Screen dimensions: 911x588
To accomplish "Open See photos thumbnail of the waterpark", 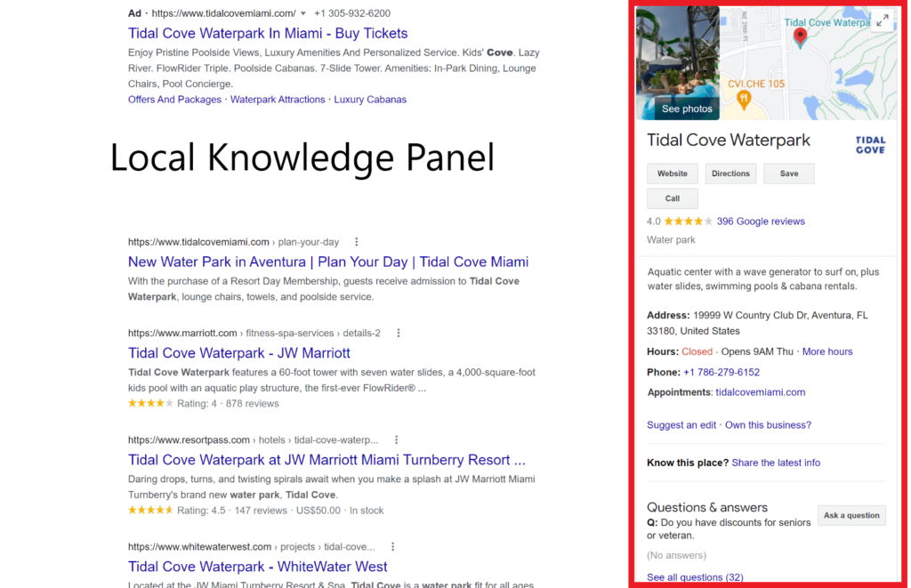I will (677, 63).
